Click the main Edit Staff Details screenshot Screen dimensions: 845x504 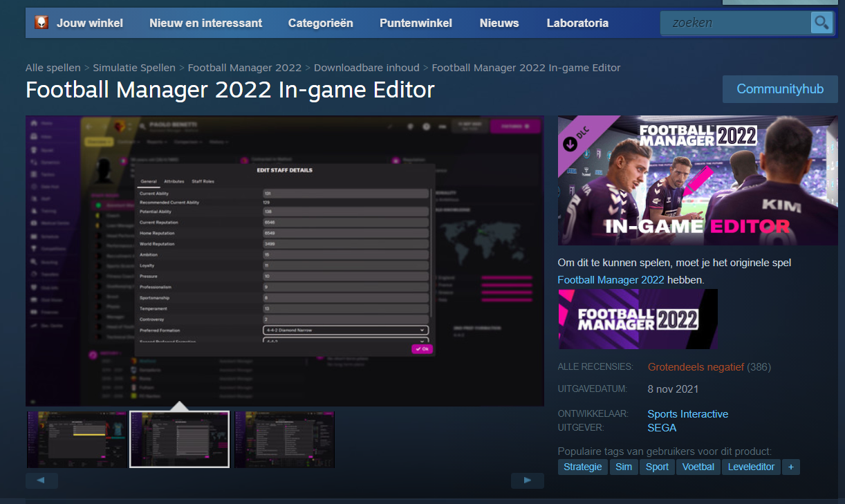point(285,261)
